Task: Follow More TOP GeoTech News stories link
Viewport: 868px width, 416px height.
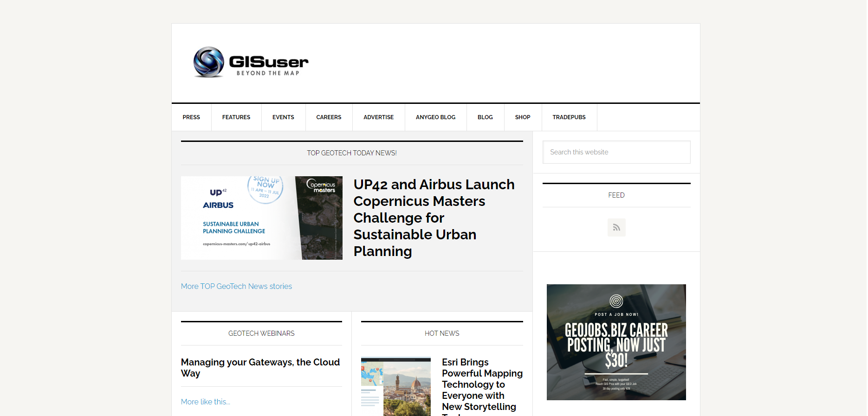Action: [x=236, y=287]
